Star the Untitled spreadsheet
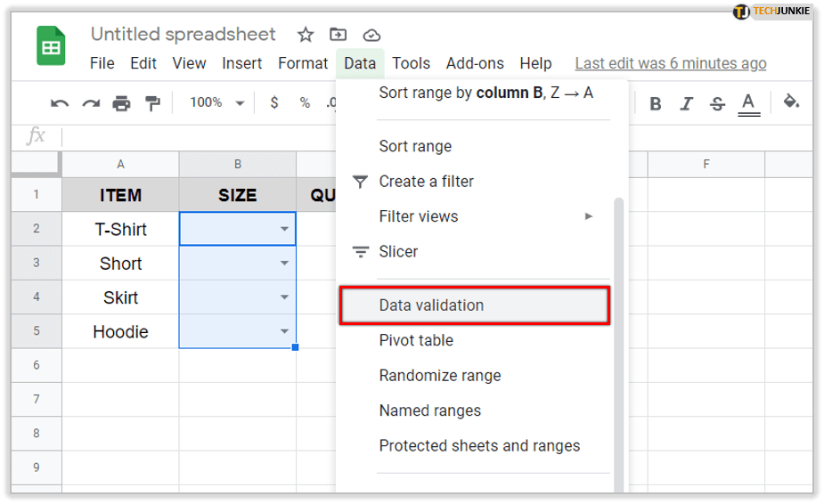824x504 pixels. [306, 35]
